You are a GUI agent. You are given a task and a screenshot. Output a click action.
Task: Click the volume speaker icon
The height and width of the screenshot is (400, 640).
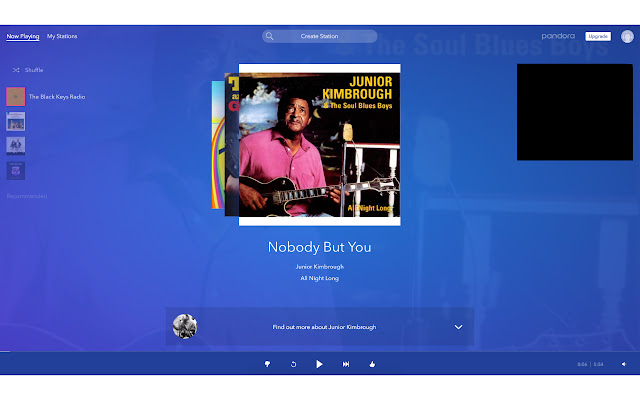[623, 365]
